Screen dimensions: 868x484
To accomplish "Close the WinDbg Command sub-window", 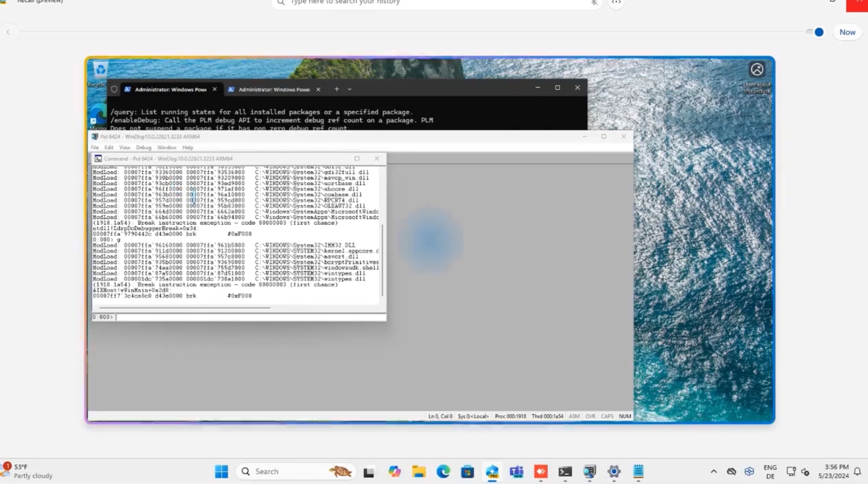I will click(377, 159).
